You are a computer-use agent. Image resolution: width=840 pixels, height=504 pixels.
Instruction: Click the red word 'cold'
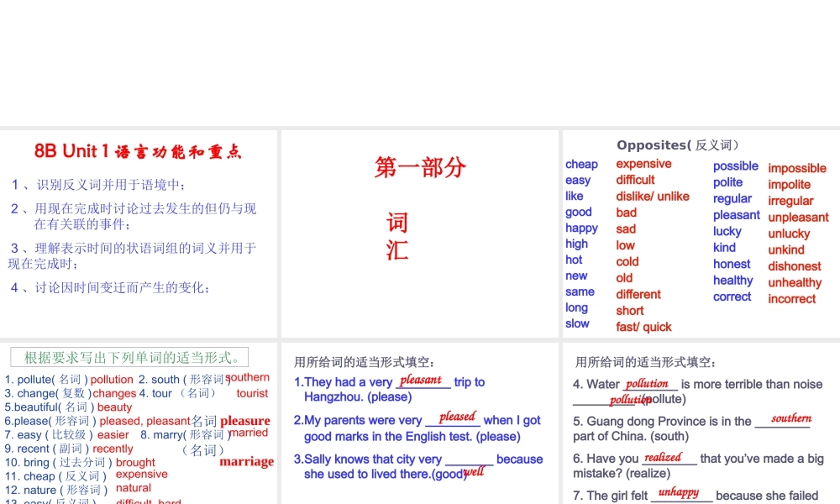(x=627, y=262)
